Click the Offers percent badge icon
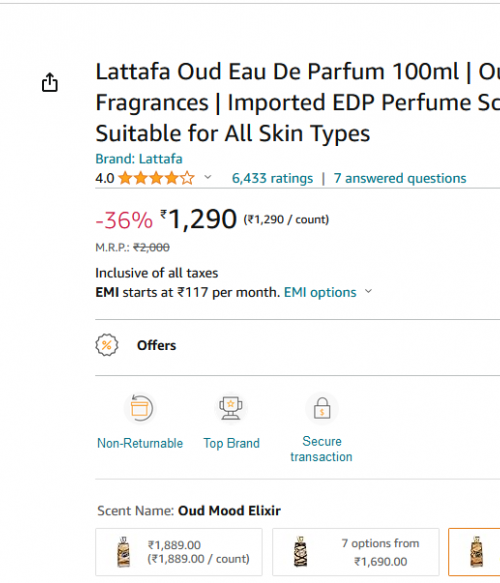This screenshot has width=500, height=583. (x=107, y=345)
